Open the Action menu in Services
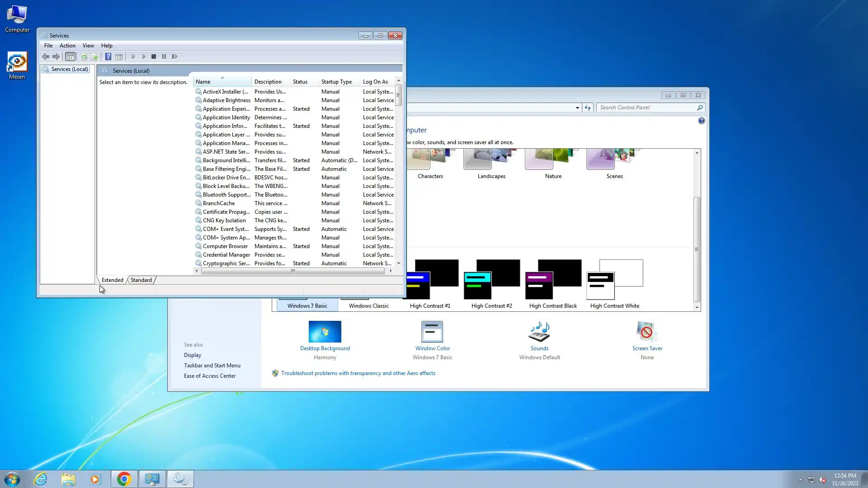Screen dimensions: 868x488 pos(67,46)
